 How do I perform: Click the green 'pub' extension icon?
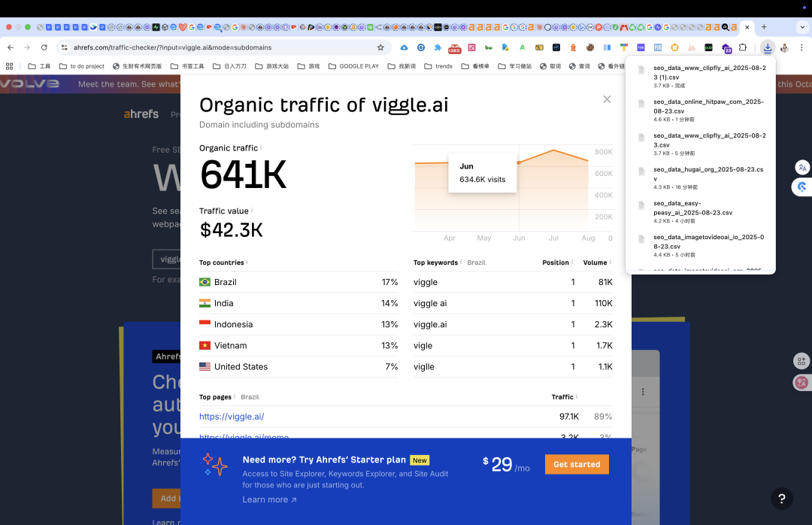[x=708, y=47]
